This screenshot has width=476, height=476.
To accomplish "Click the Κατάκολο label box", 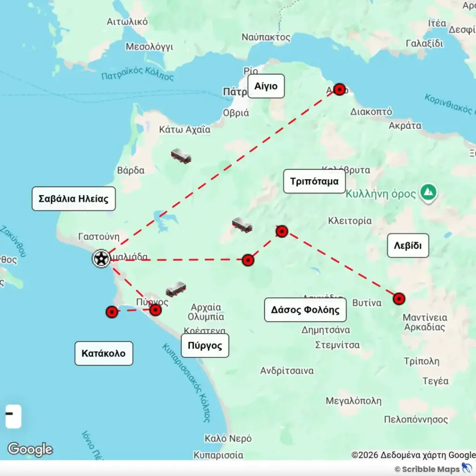I will 104,353.
